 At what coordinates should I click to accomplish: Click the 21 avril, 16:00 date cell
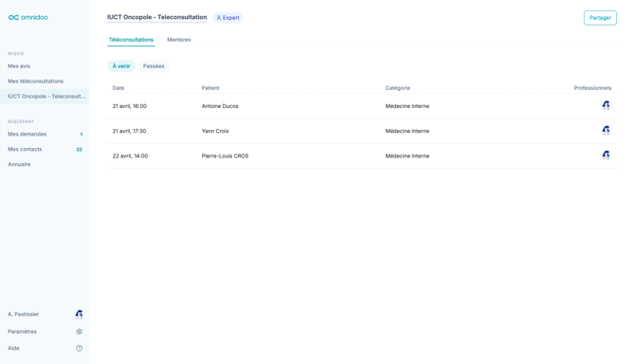[130, 106]
